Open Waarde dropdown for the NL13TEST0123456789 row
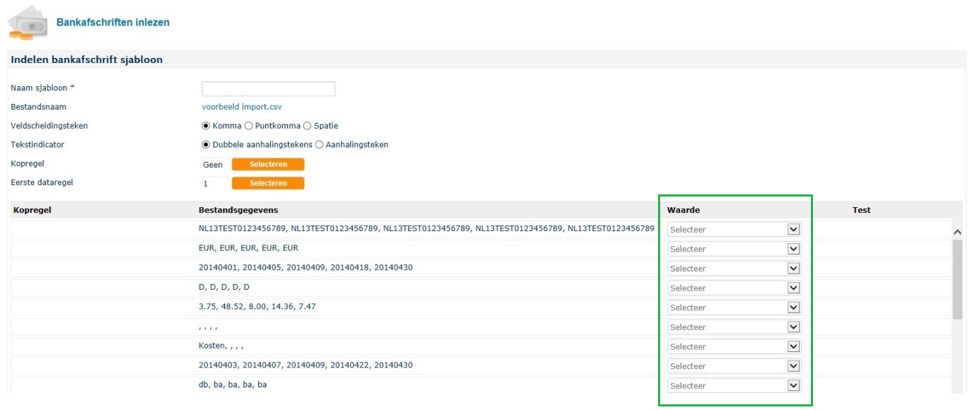980x410 pixels. [x=734, y=230]
